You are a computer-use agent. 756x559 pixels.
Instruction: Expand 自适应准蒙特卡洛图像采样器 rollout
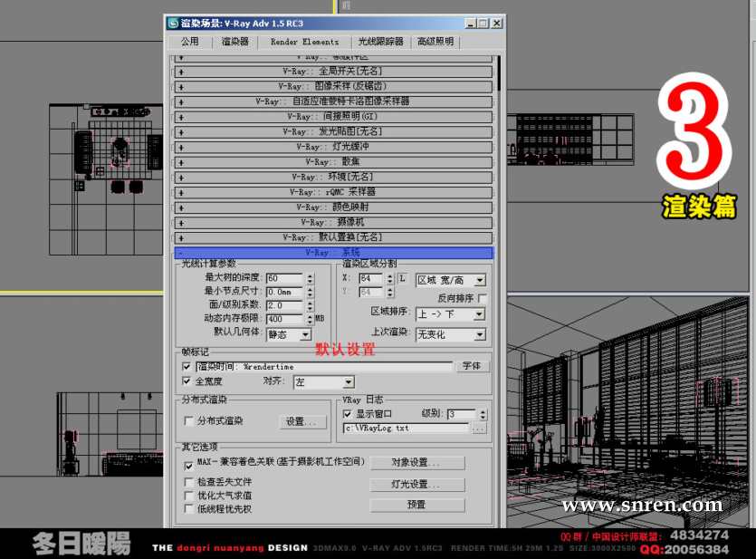coord(333,101)
